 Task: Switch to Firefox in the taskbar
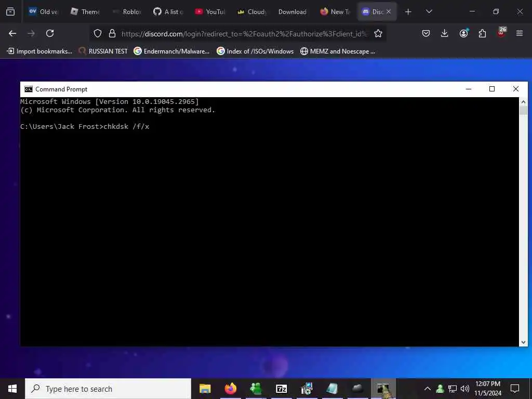[x=230, y=389]
